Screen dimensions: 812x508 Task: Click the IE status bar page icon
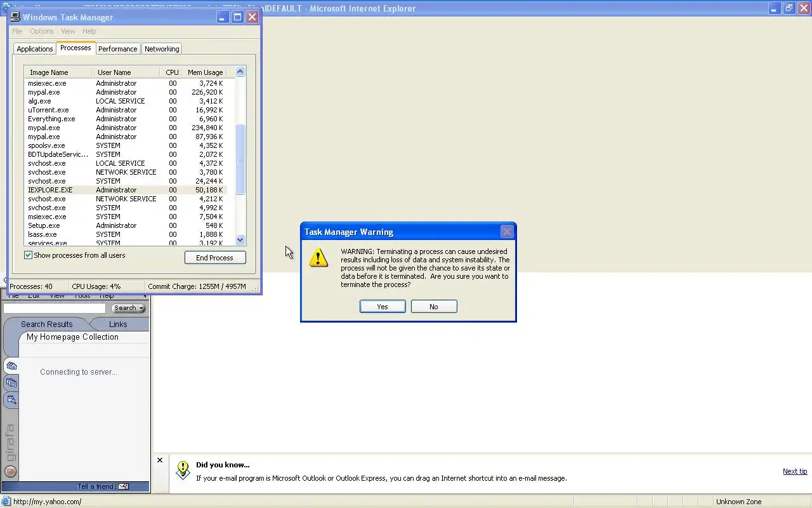tap(6, 502)
